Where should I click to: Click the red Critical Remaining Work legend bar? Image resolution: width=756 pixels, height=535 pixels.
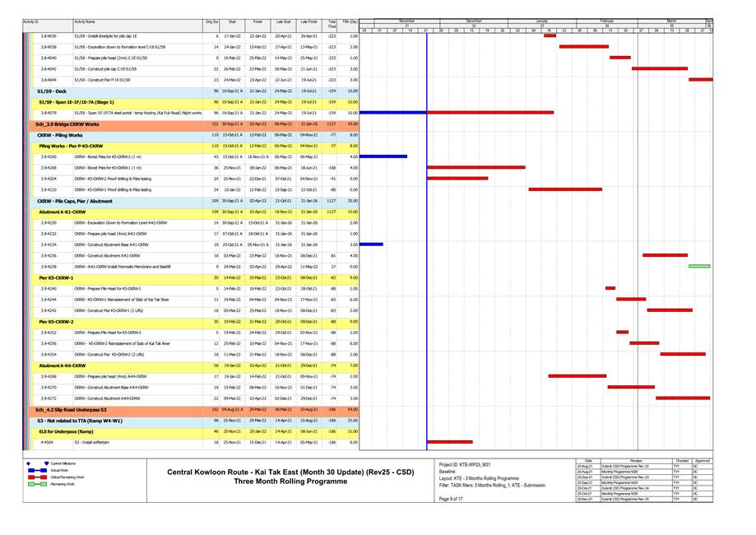point(39,477)
